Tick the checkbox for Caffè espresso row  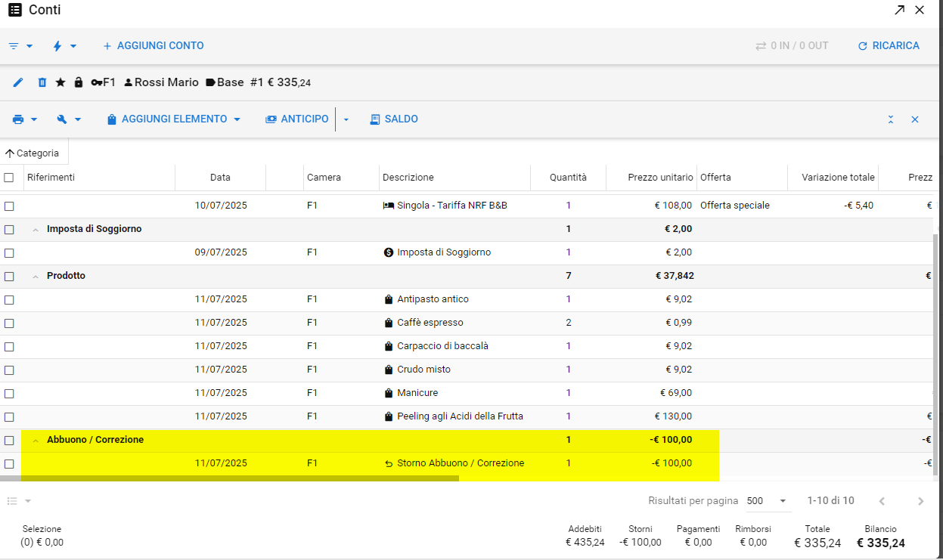click(x=9, y=323)
